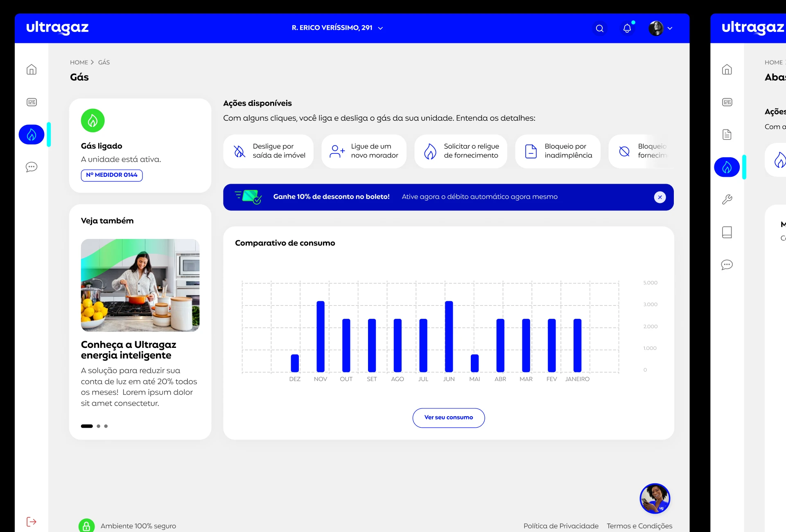Navigate to HOME breadcrumb link
This screenshot has height=532, width=786.
click(79, 62)
